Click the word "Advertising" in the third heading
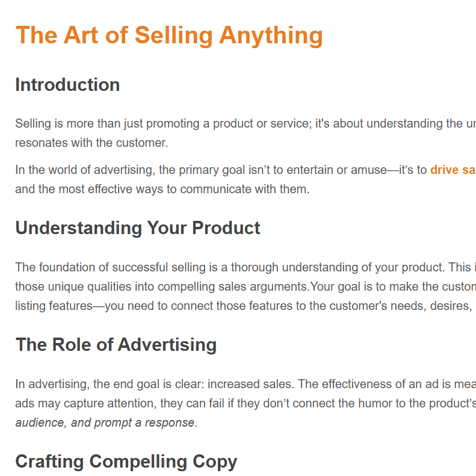The width and height of the screenshot is (476, 476). 167,345
